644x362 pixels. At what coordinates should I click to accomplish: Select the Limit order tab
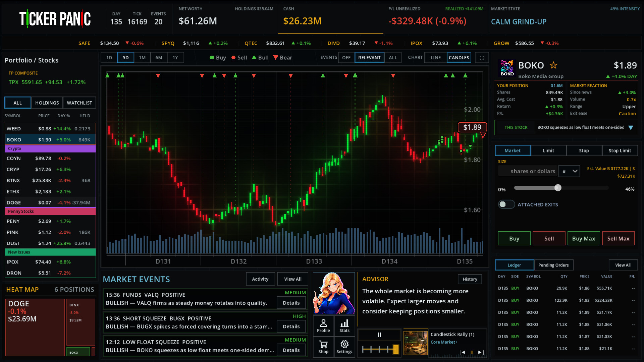(548, 150)
